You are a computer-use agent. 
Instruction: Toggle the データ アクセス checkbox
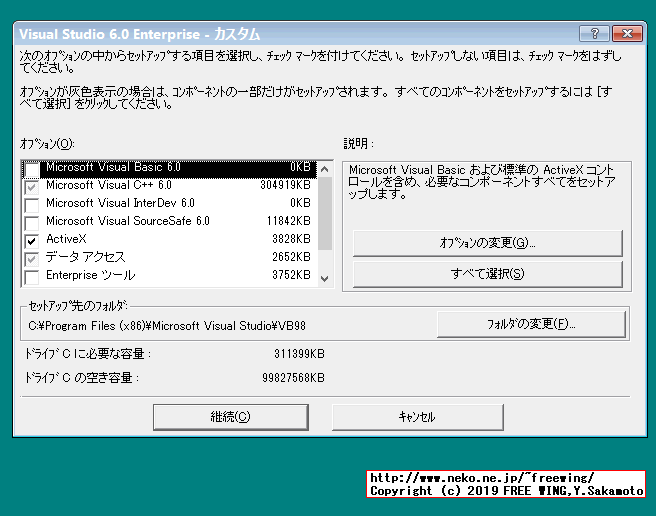point(32,259)
